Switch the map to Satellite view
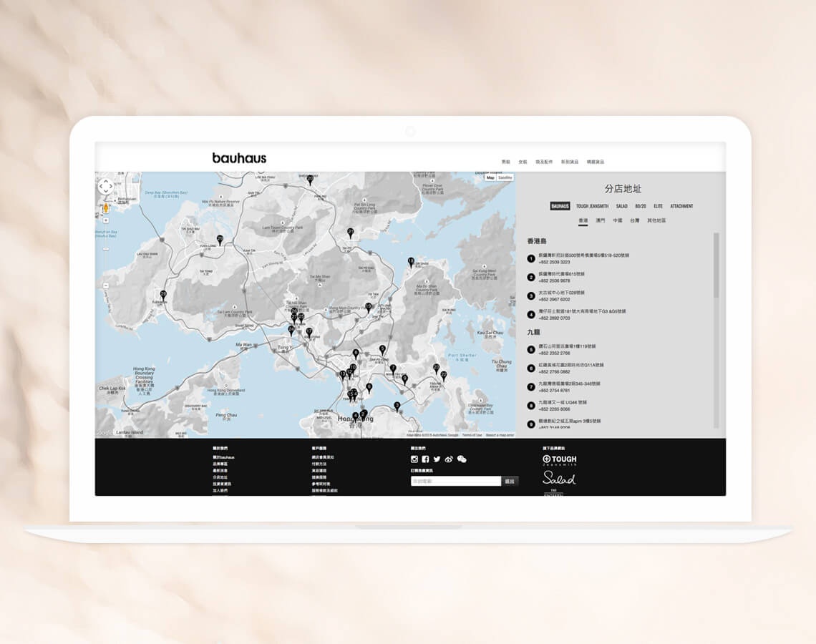The height and width of the screenshot is (644, 816). 504,178
